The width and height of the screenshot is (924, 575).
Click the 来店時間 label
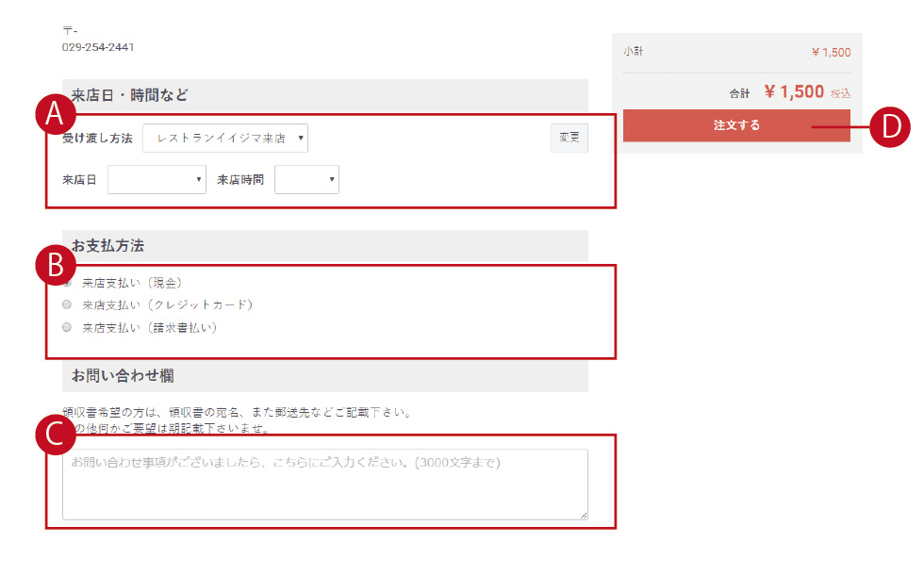coord(240,180)
